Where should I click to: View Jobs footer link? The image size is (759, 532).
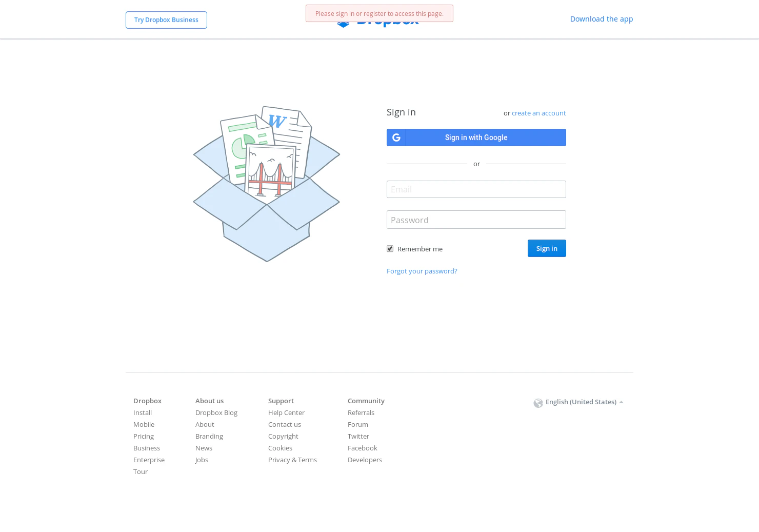coord(202,460)
